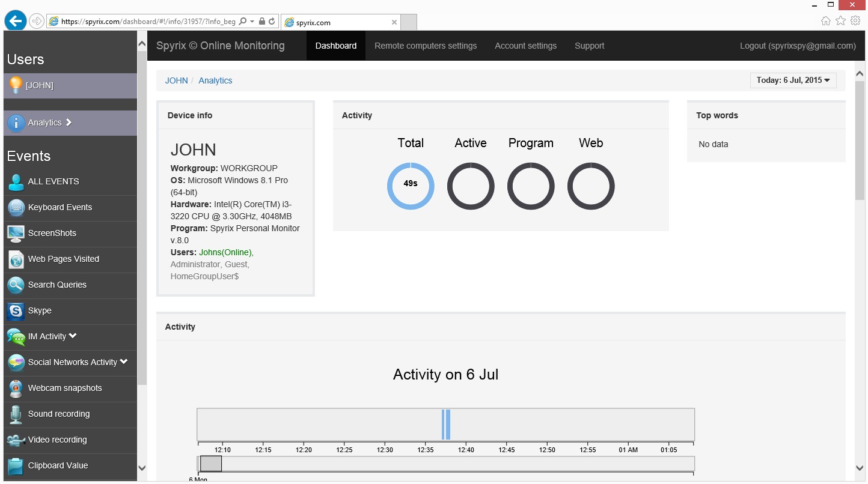
Task: Open browser tools gear icon
Action: pos(855,21)
